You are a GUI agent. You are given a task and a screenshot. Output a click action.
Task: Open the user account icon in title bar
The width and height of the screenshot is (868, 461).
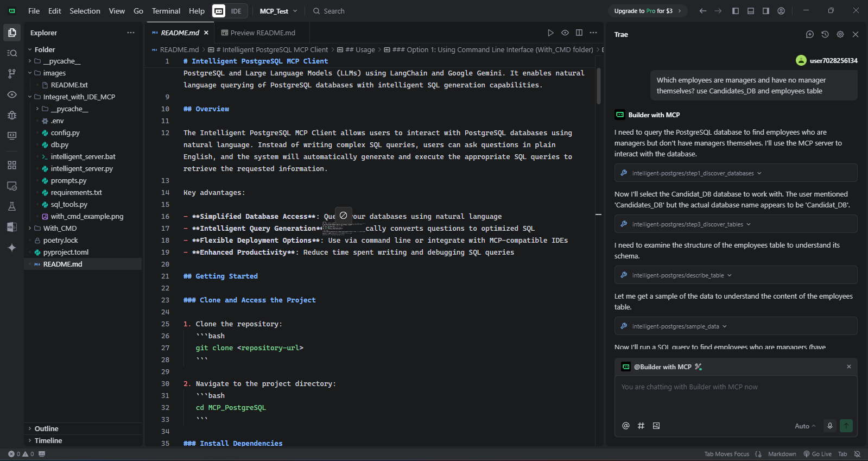[781, 11]
